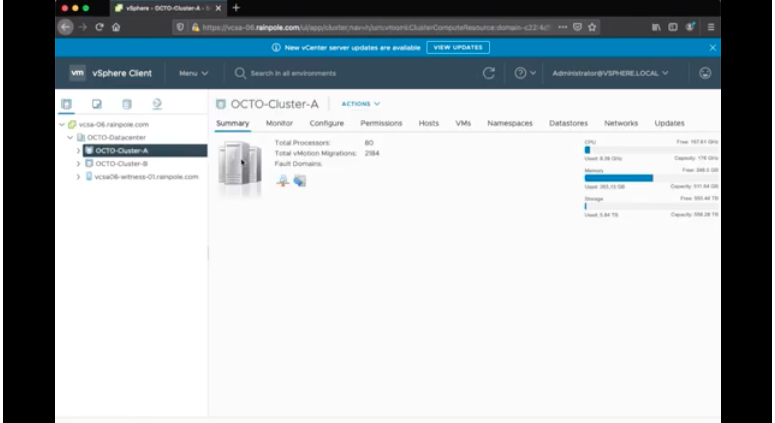The image size is (775, 423).
Task: Select OCTO-Datacenter in inventory tree
Action: coord(116,137)
